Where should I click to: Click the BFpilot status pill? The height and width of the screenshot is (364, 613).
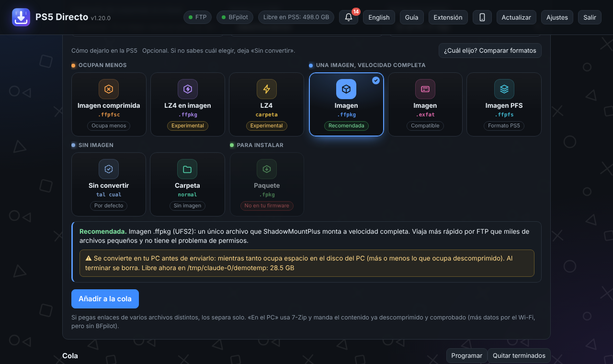pos(235,17)
